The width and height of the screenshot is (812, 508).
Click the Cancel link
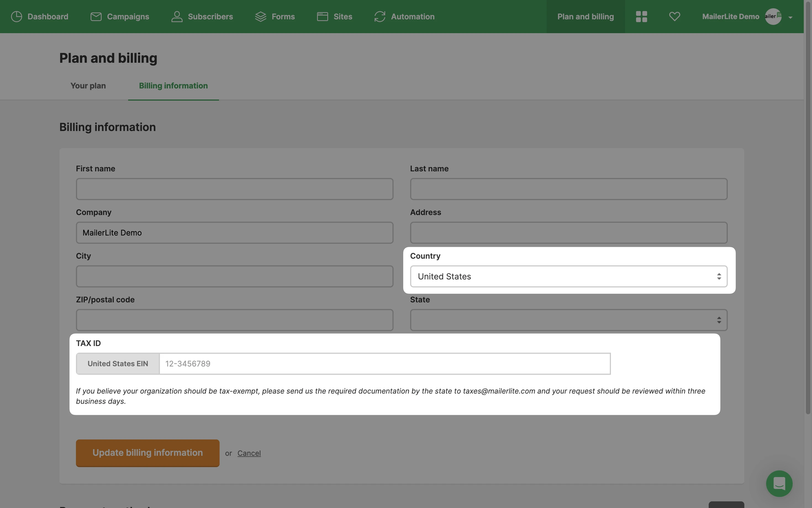point(249,453)
